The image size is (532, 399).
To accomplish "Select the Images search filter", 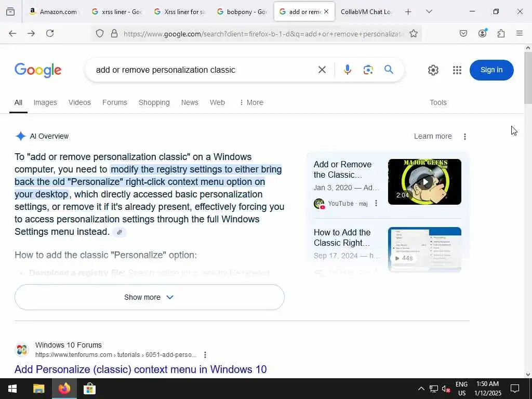I will [45, 102].
